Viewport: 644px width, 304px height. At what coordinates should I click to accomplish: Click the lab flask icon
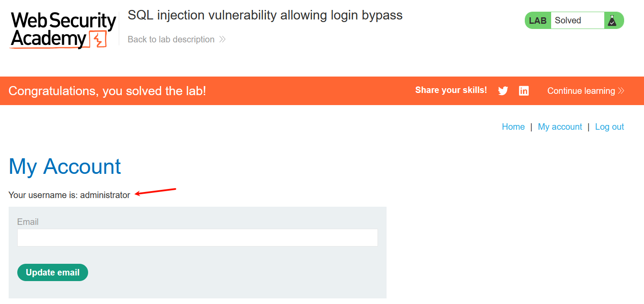coord(612,20)
